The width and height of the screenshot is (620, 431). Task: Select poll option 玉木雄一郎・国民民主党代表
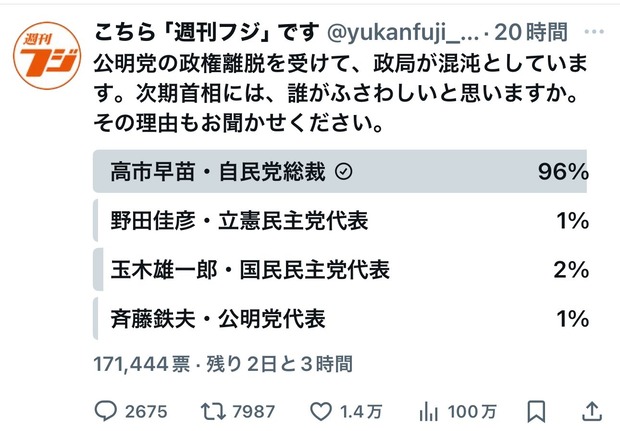(340, 270)
